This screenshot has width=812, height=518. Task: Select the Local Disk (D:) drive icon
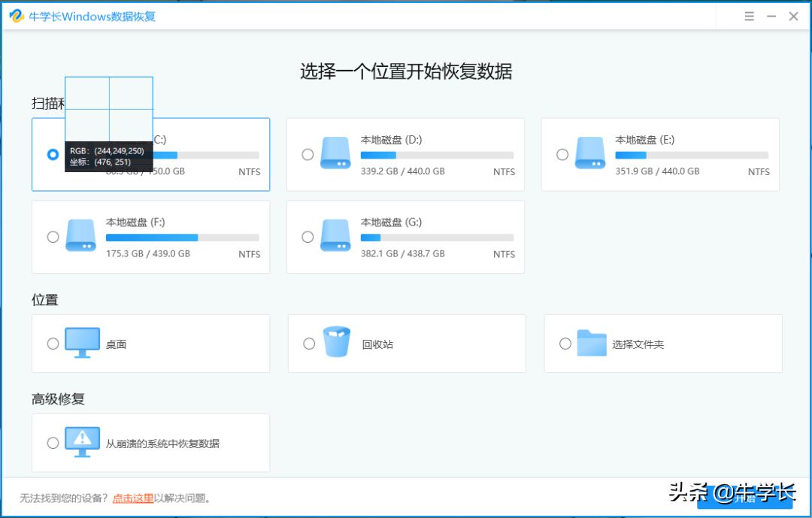pyautogui.click(x=335, y=153)
